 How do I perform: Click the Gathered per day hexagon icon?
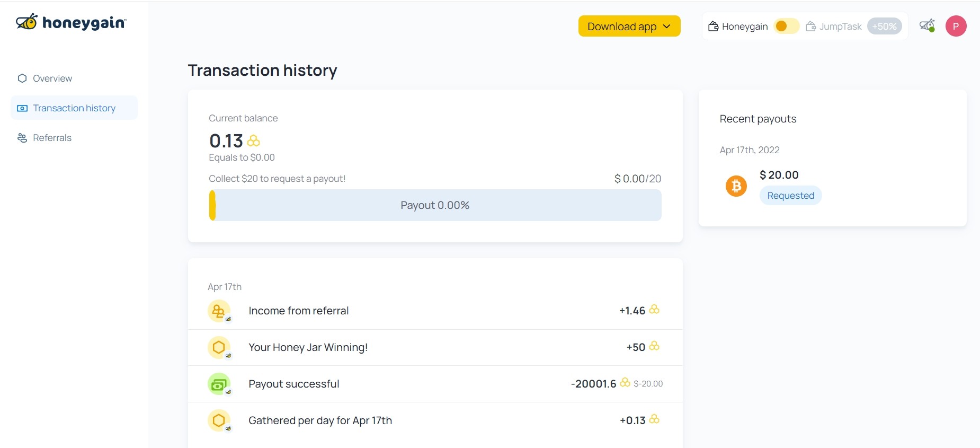219,421
